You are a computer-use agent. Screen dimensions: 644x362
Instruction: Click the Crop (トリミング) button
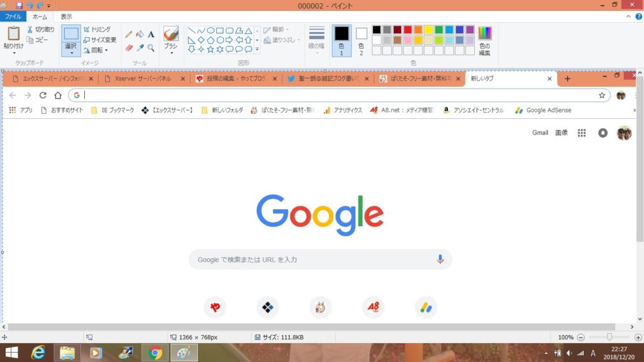[97, 30]
